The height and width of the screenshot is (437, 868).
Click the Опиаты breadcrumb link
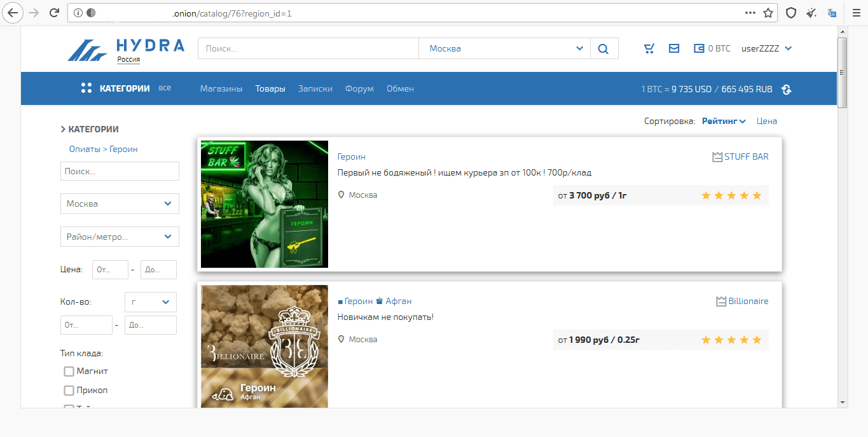coord(85,149)
